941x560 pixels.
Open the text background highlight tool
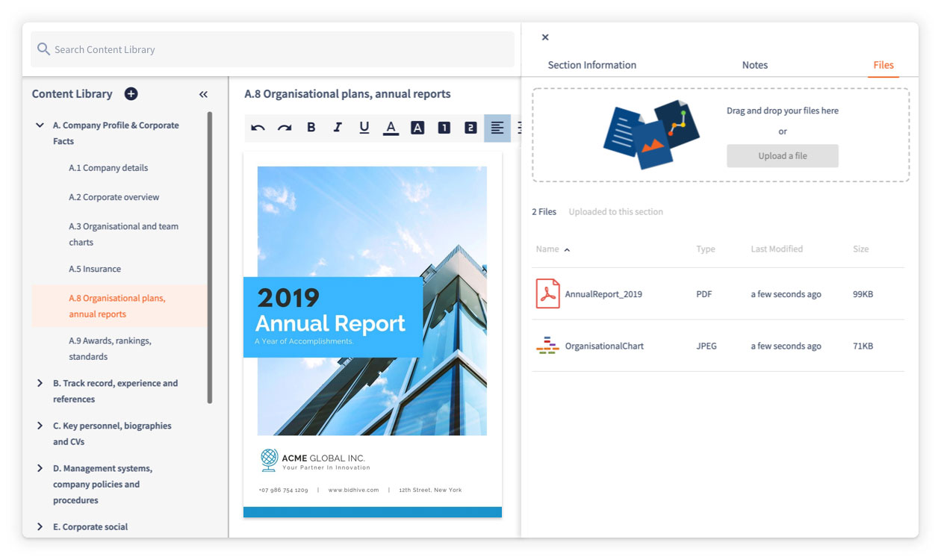coord(417,128)
